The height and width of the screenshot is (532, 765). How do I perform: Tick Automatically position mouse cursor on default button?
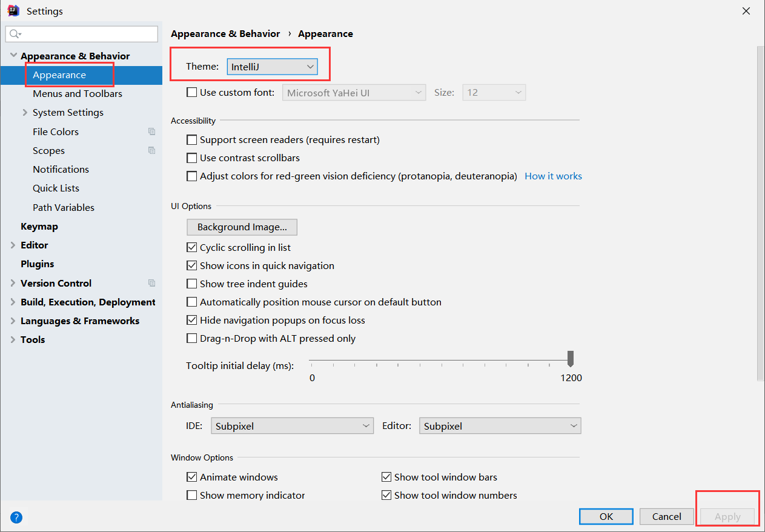(x=191, y=302)
